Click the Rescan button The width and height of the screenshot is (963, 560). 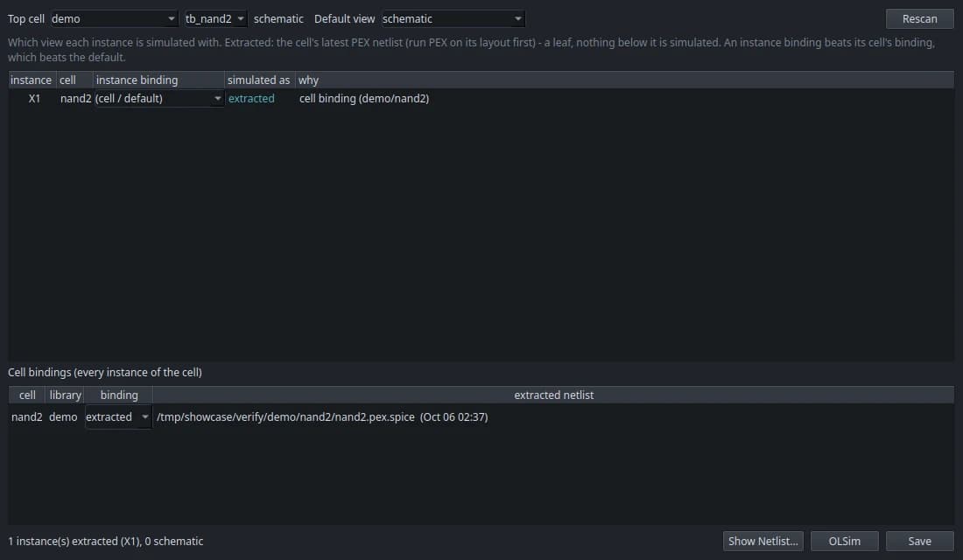pyautogui.click(x=919, y=19)
